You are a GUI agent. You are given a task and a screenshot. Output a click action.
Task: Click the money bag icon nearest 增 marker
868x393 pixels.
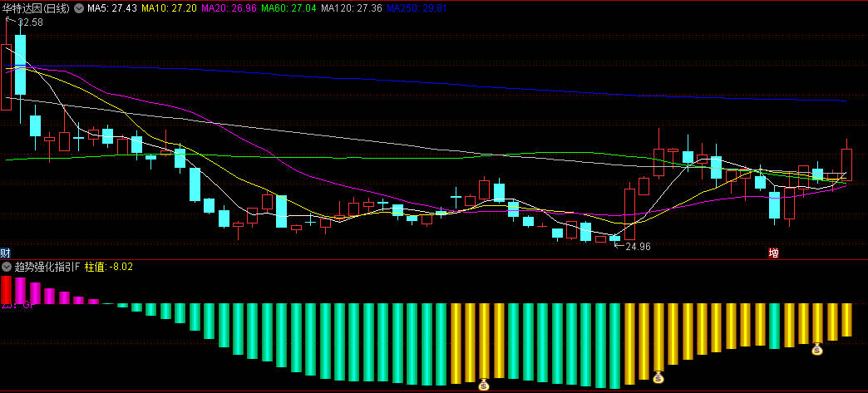817,349
